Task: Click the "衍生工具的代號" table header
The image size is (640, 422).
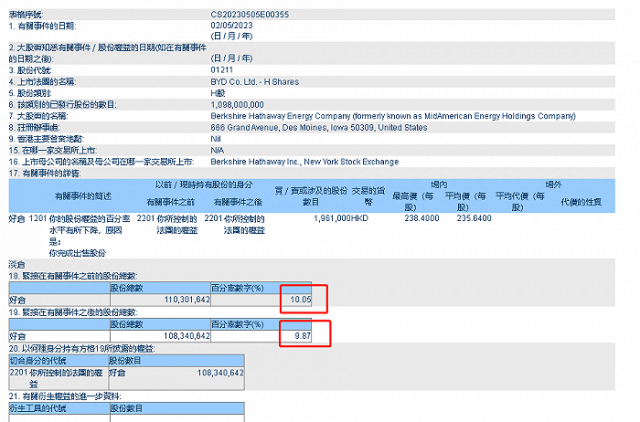Action: (x=38, y=409)
